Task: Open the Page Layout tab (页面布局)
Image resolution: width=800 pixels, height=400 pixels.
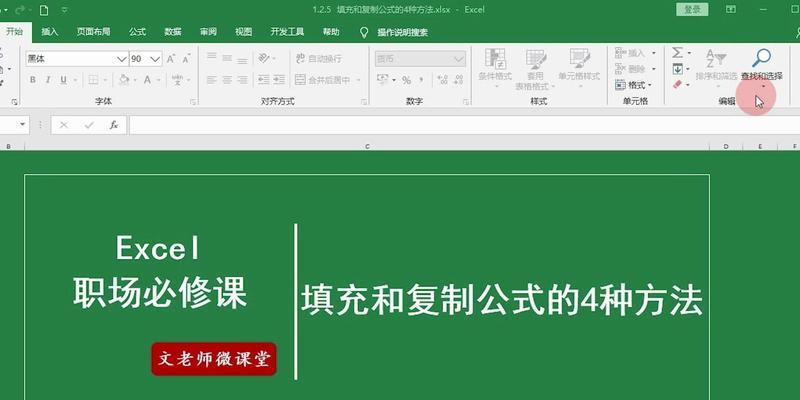Action: tap(93, 32)
